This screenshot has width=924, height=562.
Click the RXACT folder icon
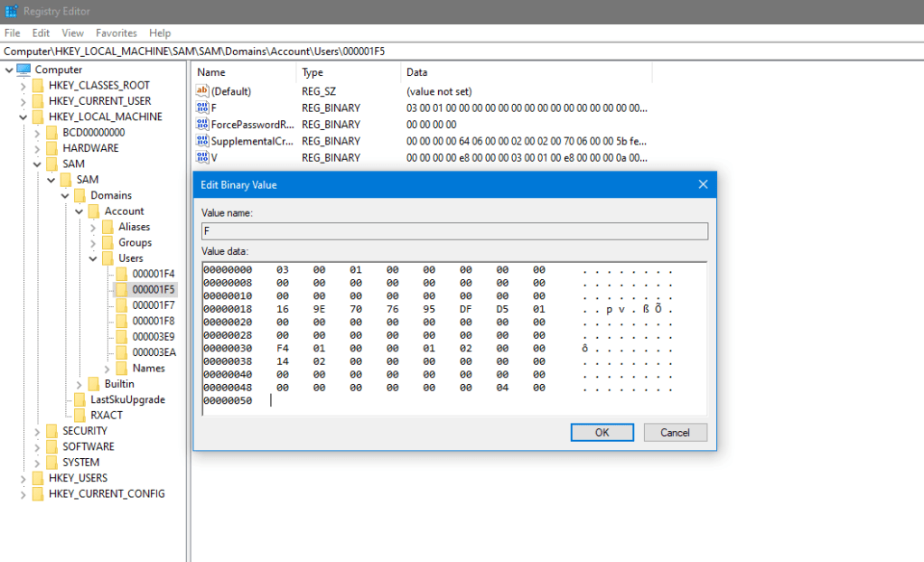click(79, 415)
